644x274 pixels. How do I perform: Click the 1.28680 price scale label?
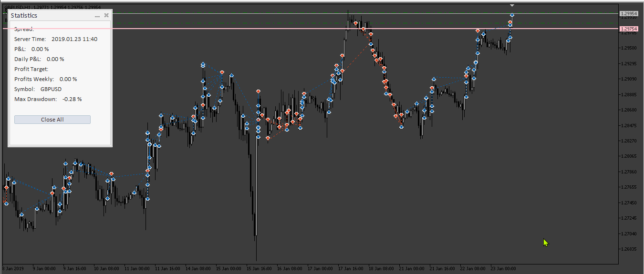point(629,110)
